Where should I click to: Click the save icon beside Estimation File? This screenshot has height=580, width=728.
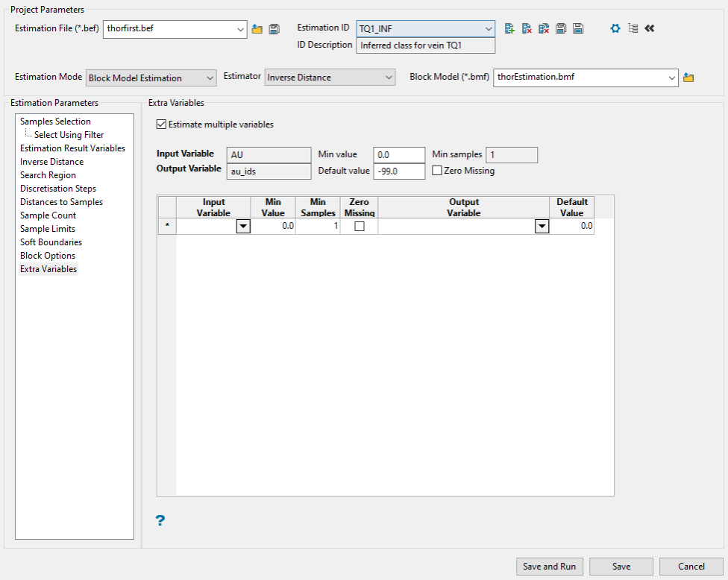tap(274, 29)
